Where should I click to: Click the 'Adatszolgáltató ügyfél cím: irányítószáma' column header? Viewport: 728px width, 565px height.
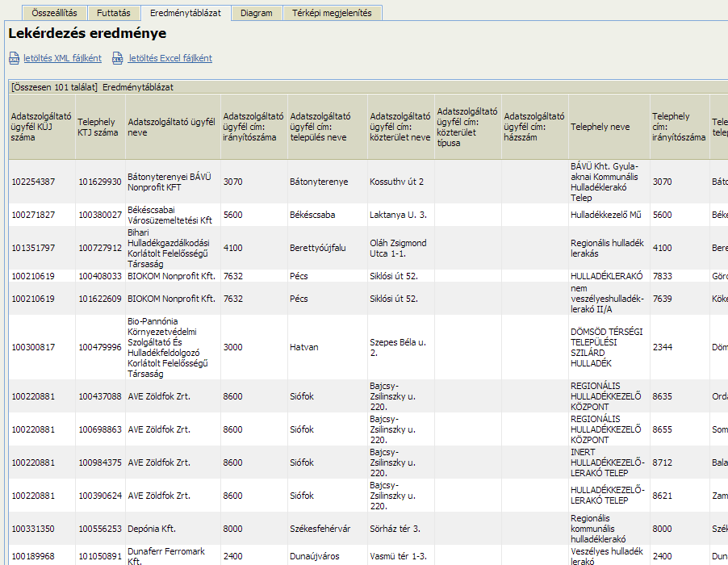[253, 127]
